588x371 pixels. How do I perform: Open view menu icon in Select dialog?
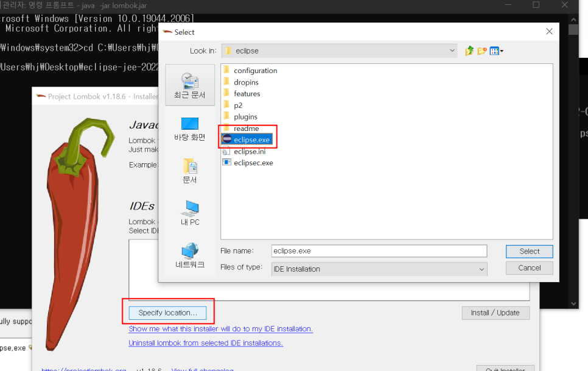[x=496, y=51]
